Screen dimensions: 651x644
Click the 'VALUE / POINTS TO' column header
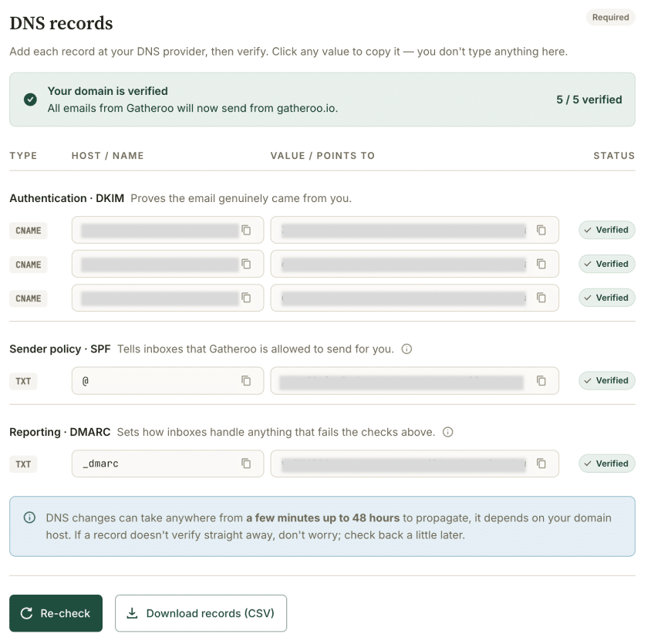point(322,156)
